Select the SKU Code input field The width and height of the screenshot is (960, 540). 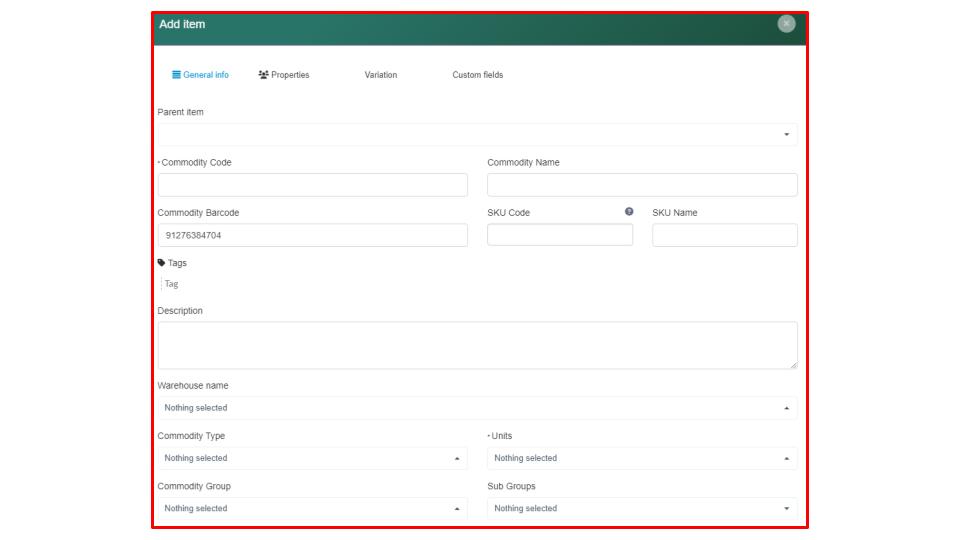559,235
